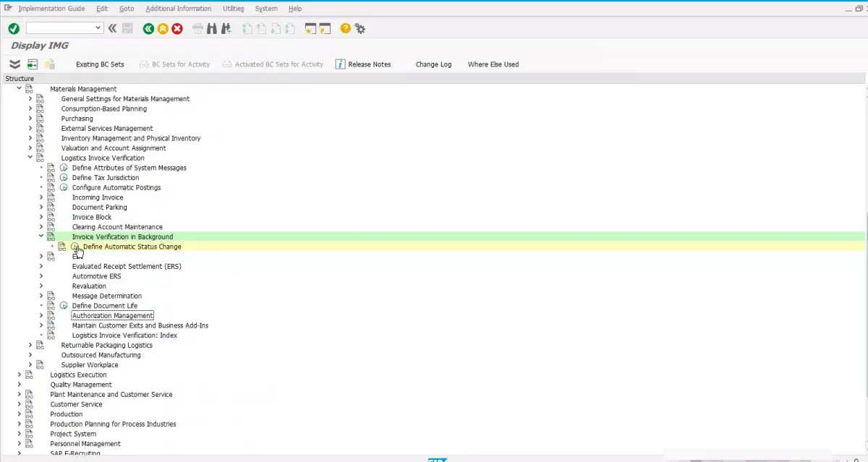Execute Define Attributes of System Messages activity
The height and width of the screenshot is (462, 868).
64,168
